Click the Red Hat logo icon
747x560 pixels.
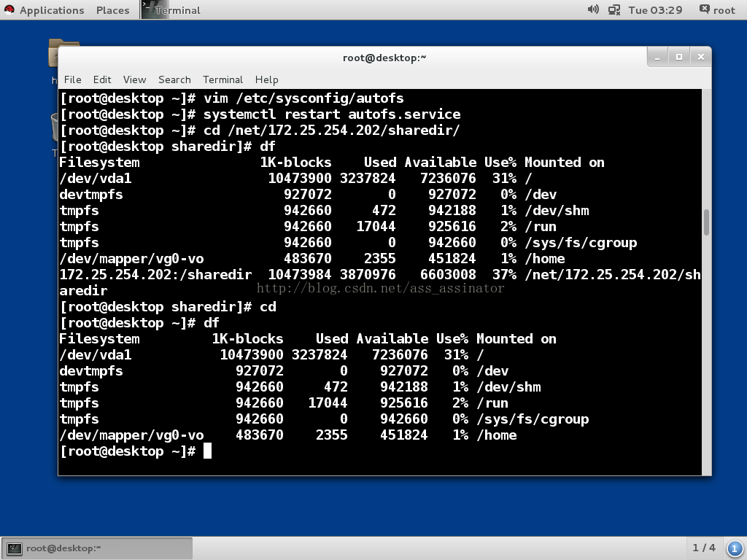(x=9, y=10)
